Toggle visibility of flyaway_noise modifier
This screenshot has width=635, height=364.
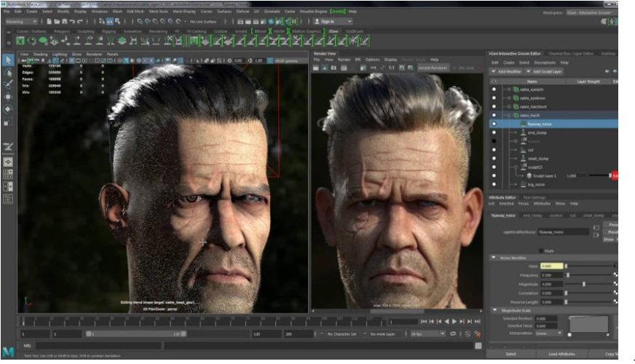[494, 124]
